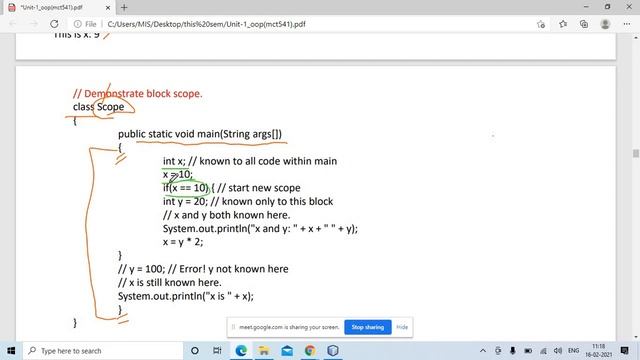Click the meet.google.com sharing notice text
The image size is (640, 360).
click(x=289, y=327)
